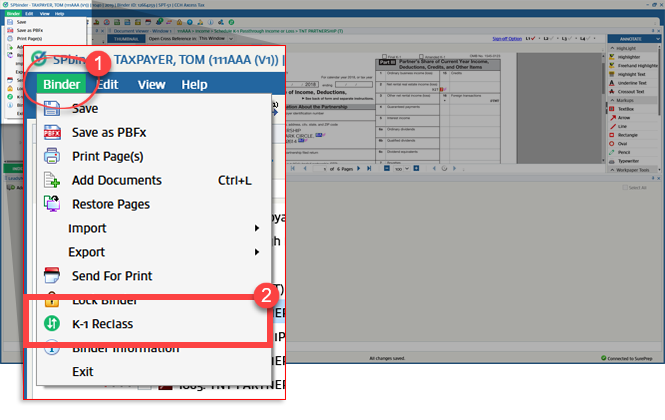
Task: Go to previous page in document viewer
Action: [x=305, y=168]
